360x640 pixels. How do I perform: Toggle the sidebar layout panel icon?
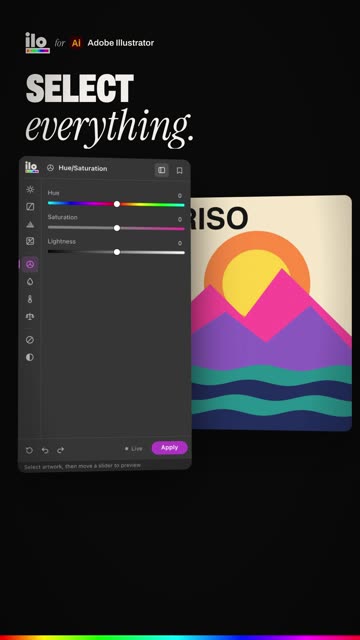tap(162, 170)
